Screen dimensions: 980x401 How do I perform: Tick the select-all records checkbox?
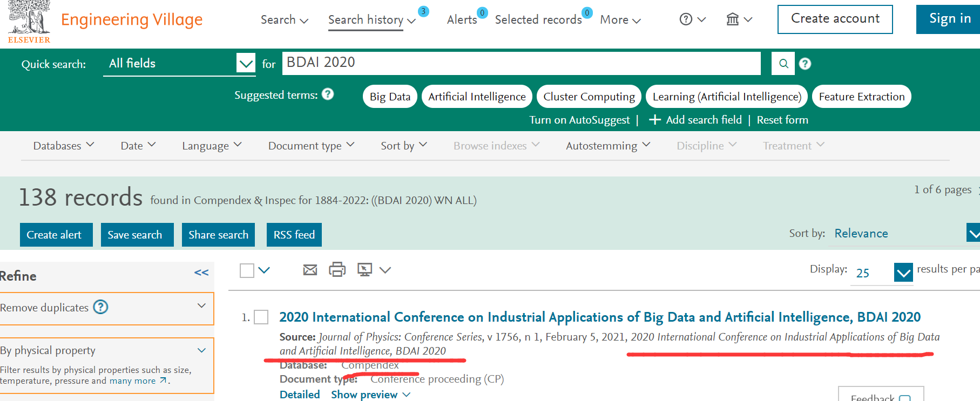pyautogui.click(x=247, y=270)
